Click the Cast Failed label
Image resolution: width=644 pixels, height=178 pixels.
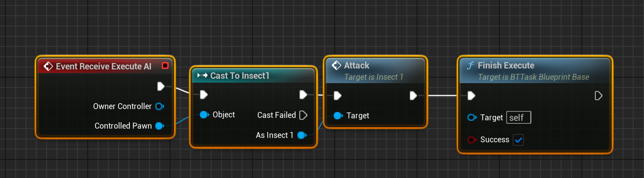[276, 115]
